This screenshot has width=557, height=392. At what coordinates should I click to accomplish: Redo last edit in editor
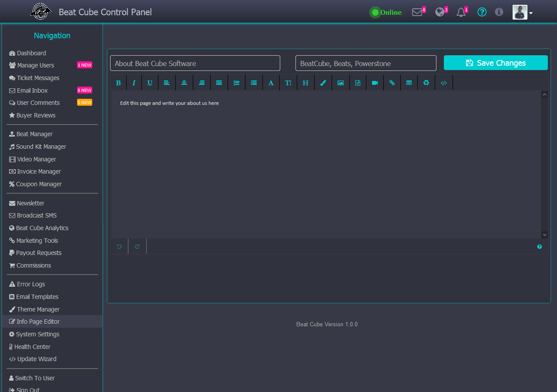[138, 246]
